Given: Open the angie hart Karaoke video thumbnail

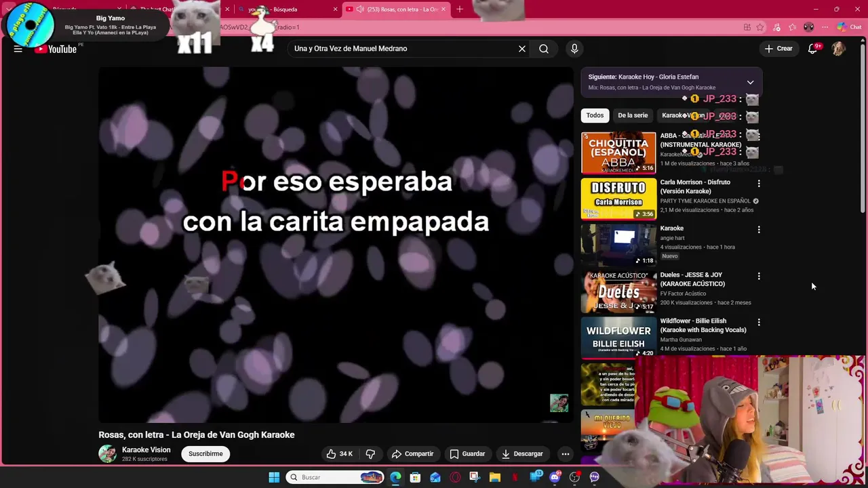Looking at the screenshot, I should 618,245.
